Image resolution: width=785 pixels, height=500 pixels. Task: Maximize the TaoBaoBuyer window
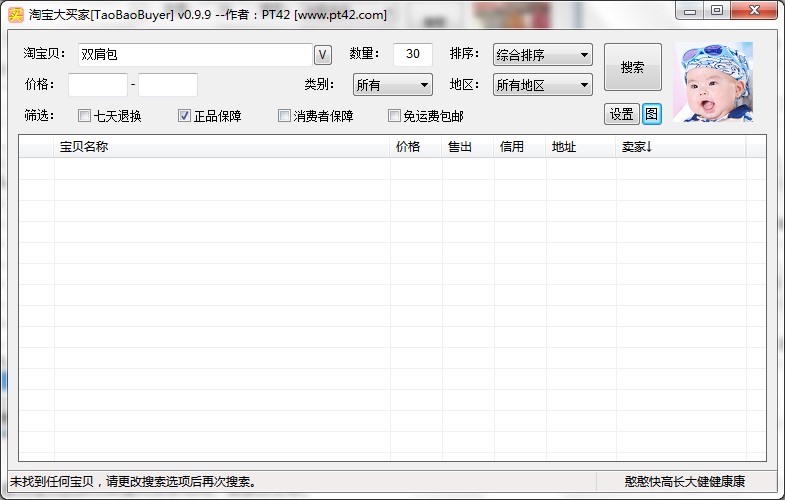pyautogui.click(x=717, y=11)
